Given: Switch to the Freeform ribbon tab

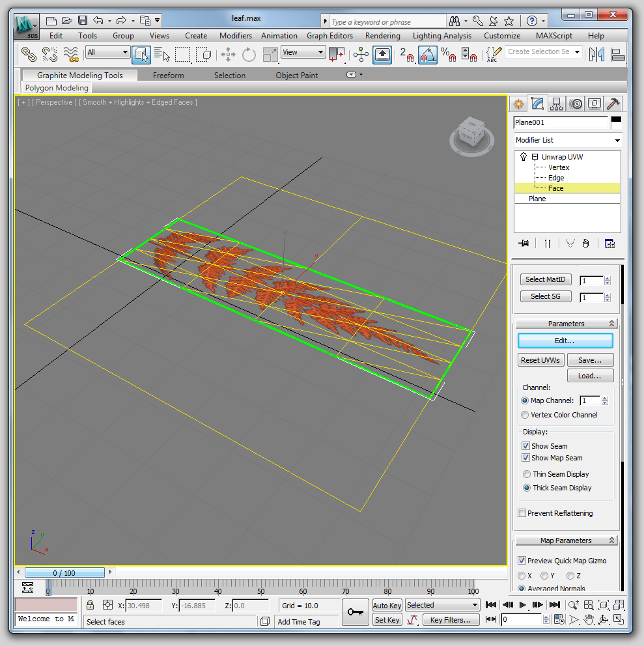Looking at the screenshot, I should 168,76.
